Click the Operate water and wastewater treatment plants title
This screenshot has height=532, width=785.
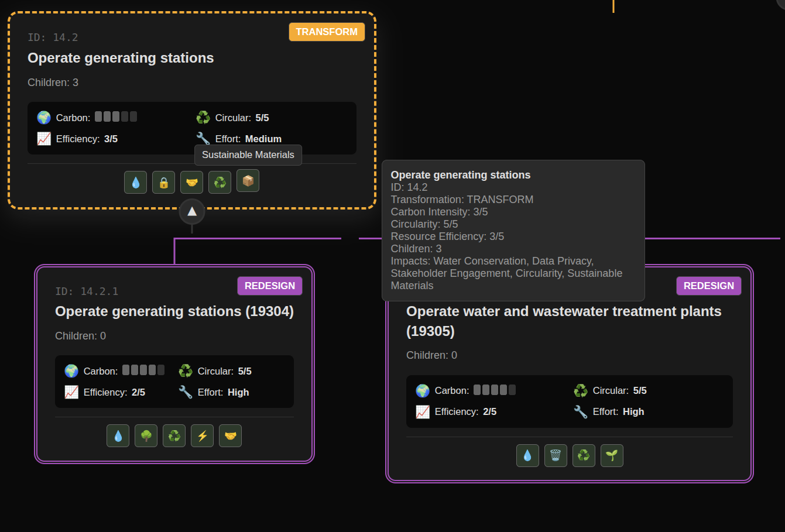tap(564, 321)
